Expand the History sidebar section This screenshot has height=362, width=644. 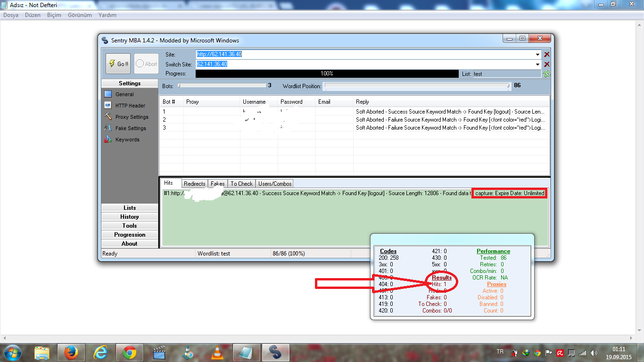[130, 217]
